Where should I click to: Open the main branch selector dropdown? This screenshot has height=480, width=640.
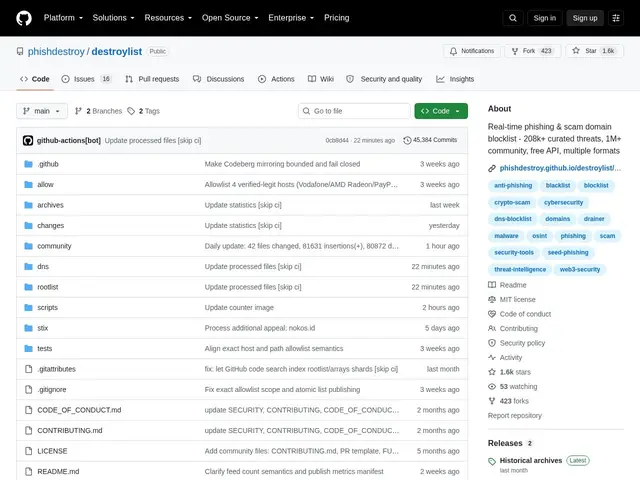[x=42, y=111]
